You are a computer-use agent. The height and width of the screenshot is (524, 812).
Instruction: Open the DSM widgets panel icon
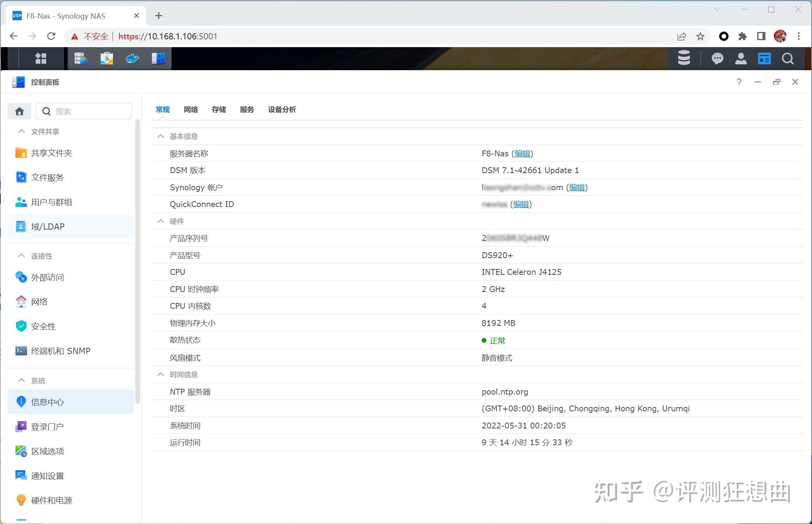[x=764, y=58]
